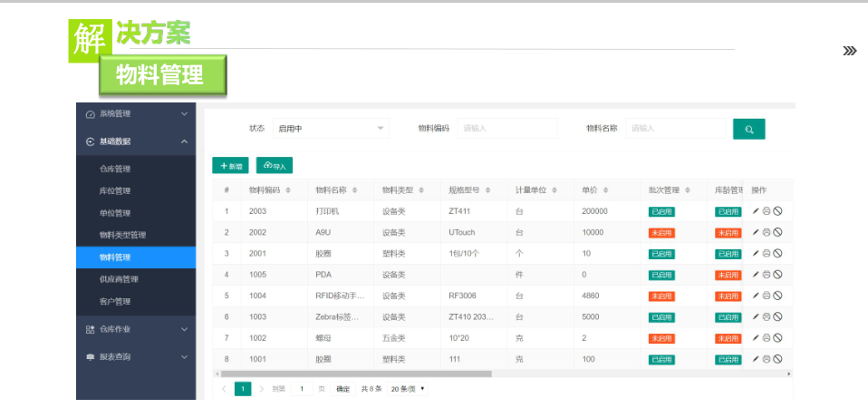The height and width of the screenshot is (408, 868).
Task: Sort by 单价 column
Action: pyautogui.click(x=605, y=189)
